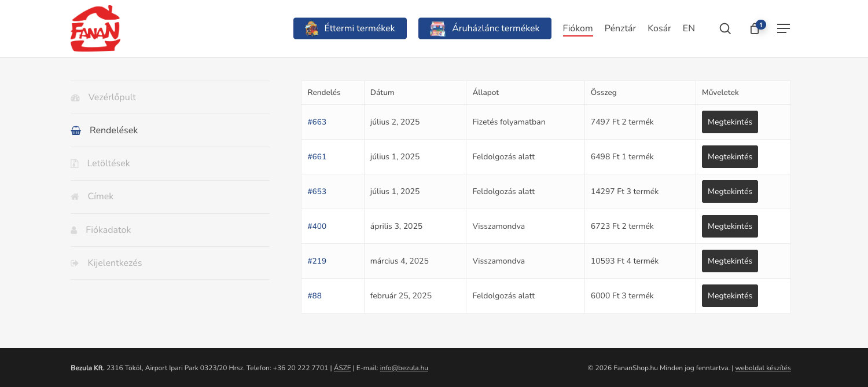Click the Fanan logo
This screenshot has height=387, width=868.
(95, 28)
